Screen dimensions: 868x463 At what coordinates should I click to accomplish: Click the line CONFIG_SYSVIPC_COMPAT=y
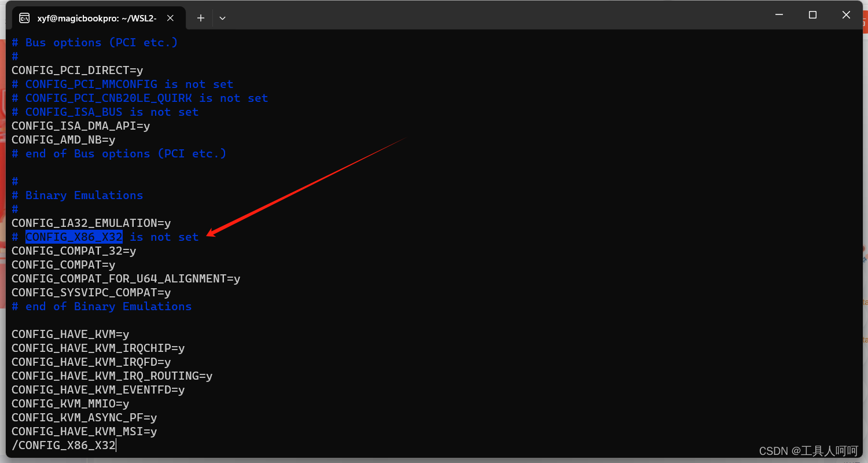tap(91, 293)
